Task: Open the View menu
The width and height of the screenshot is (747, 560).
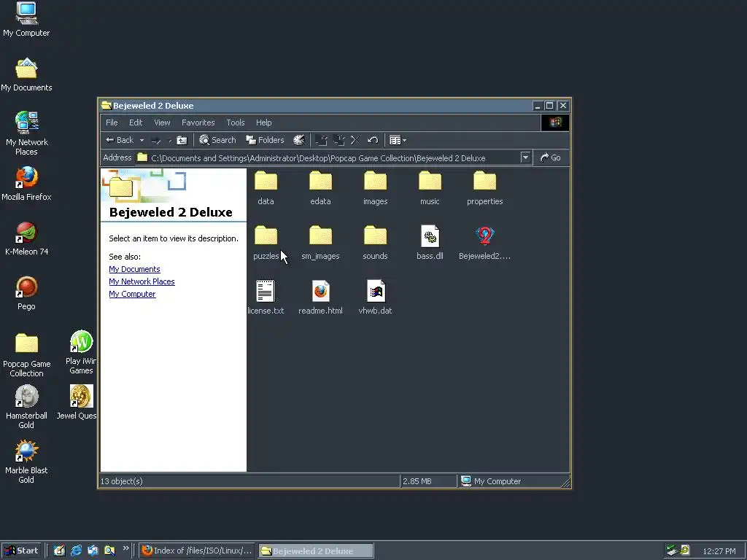Action: (x=162, y=122)
